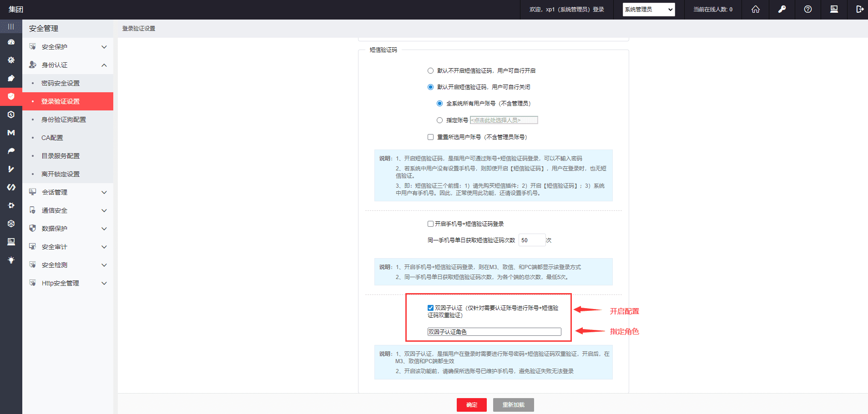Open the chip integration icon in sidebar
This screenshot has width=868, height=414.
[11, 205]
